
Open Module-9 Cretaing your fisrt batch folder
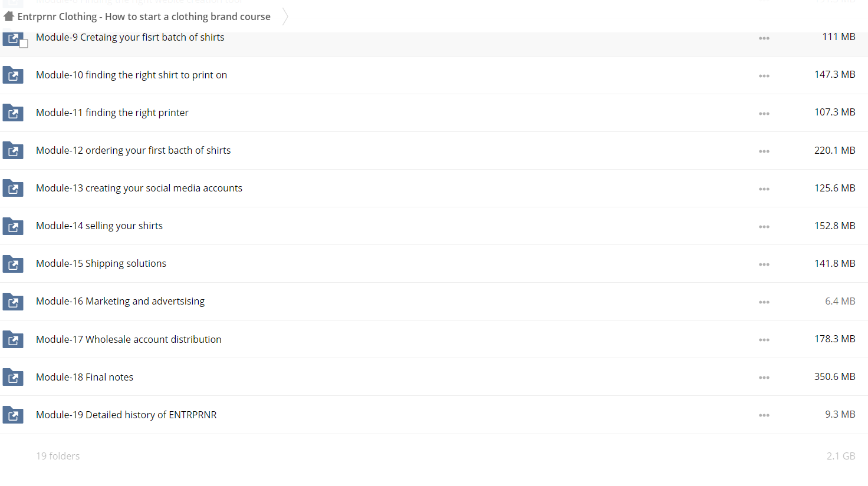[130, 37]
